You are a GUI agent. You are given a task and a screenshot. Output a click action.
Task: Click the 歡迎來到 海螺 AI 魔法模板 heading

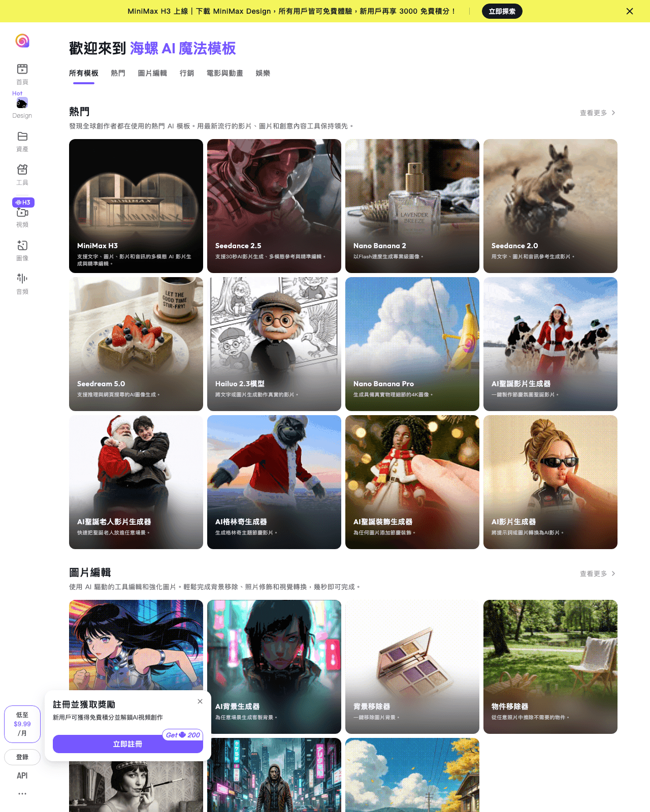coord(152,48)
